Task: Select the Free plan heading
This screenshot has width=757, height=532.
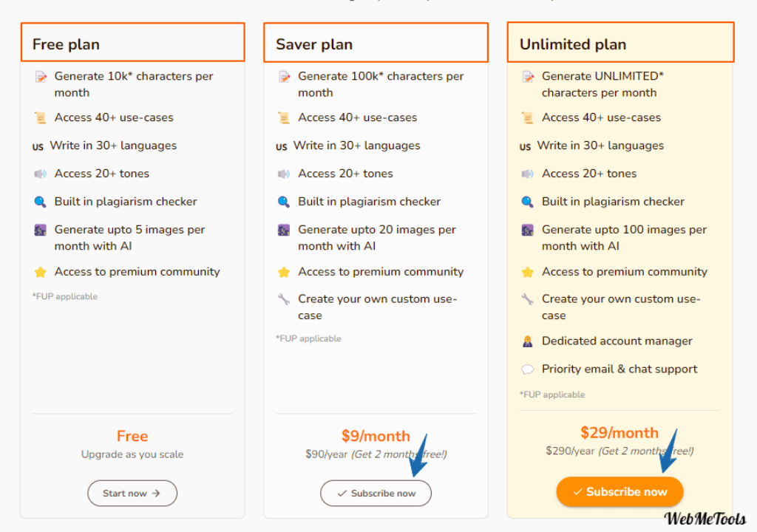Action: [66, 44]
